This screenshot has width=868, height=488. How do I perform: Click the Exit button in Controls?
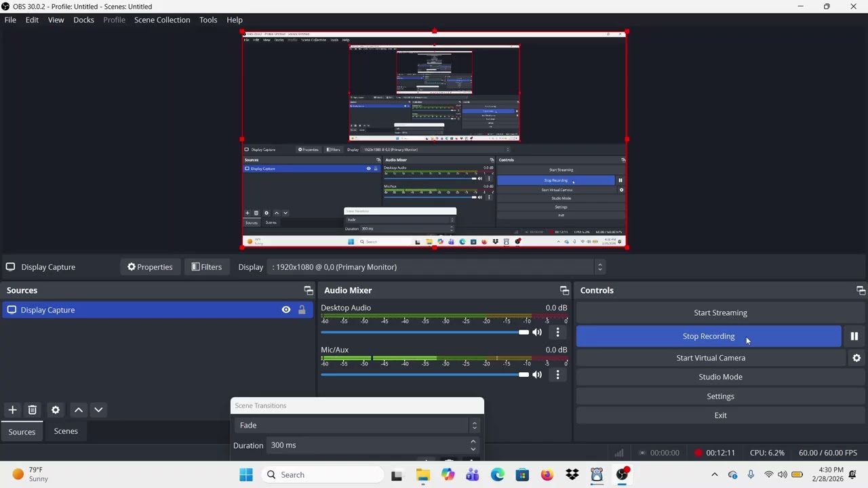720,415
